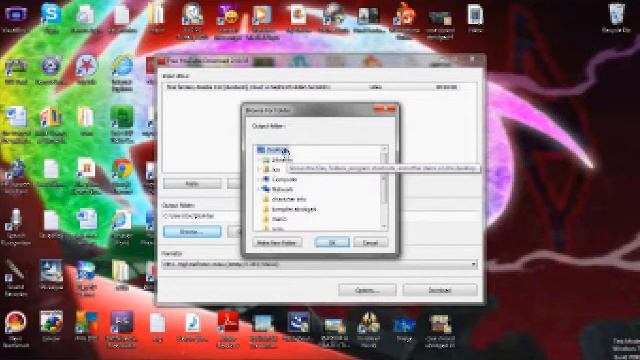This screenshot has height=360, width=640.
Task: Select Computer in the folder tree
Action: pos(280,180)
